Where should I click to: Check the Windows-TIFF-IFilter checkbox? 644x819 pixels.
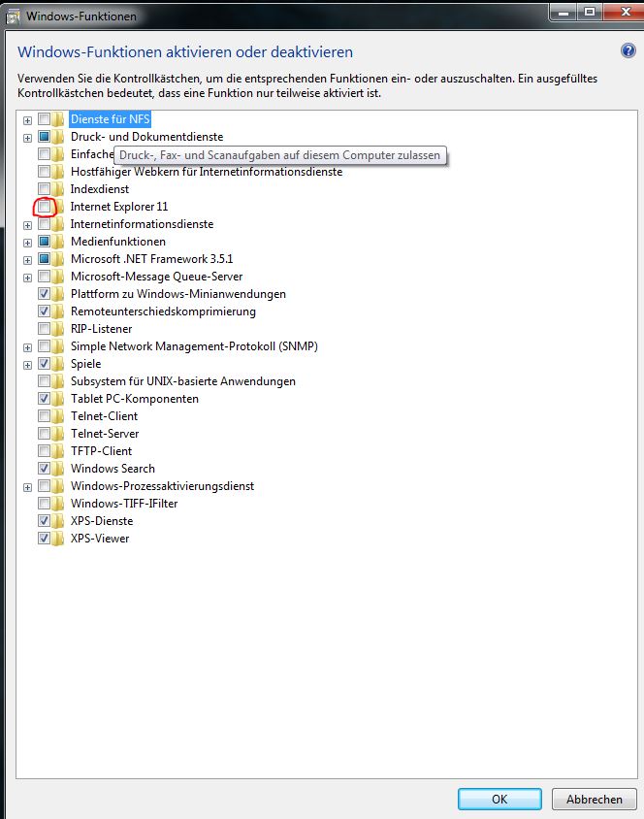coord(45,504)
